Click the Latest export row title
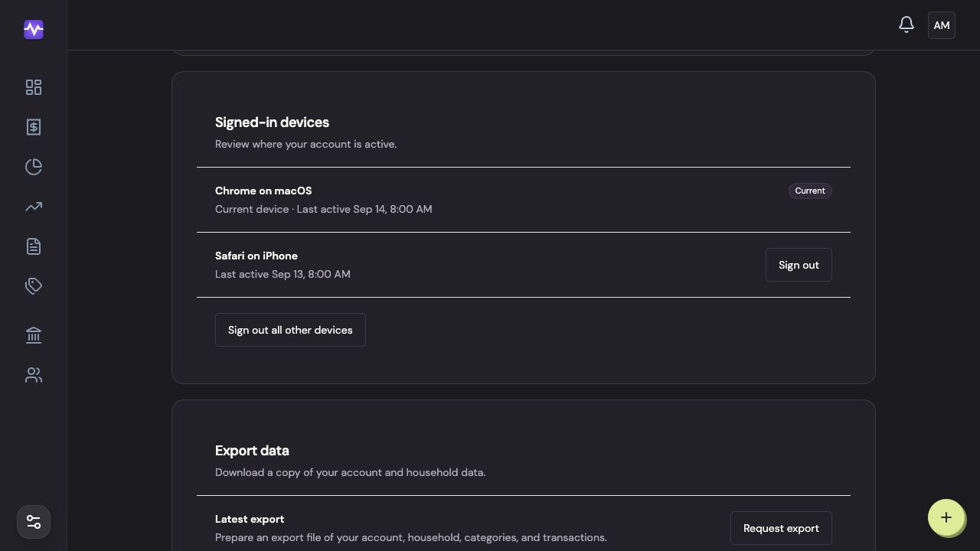 click(x=250, y=519)
